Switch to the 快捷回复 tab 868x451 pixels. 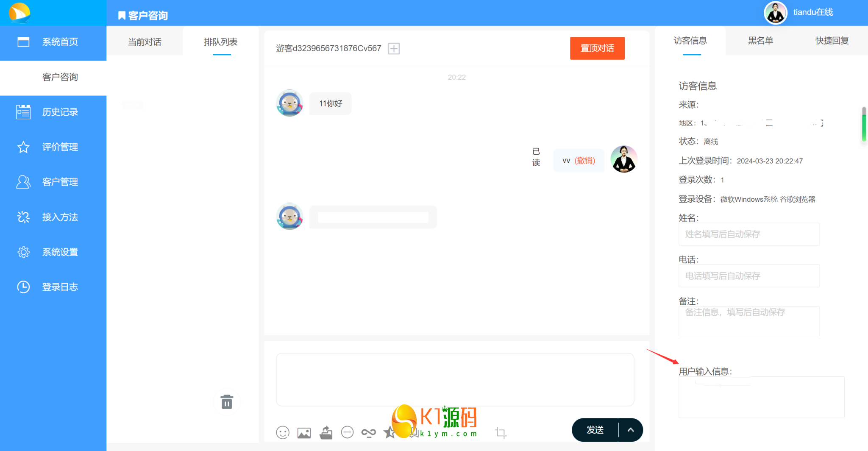(831, 41)
